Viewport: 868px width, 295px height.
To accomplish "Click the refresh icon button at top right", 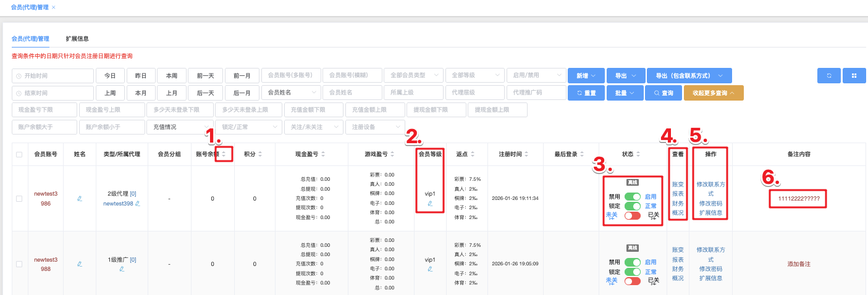I will [x=828, y=75].
